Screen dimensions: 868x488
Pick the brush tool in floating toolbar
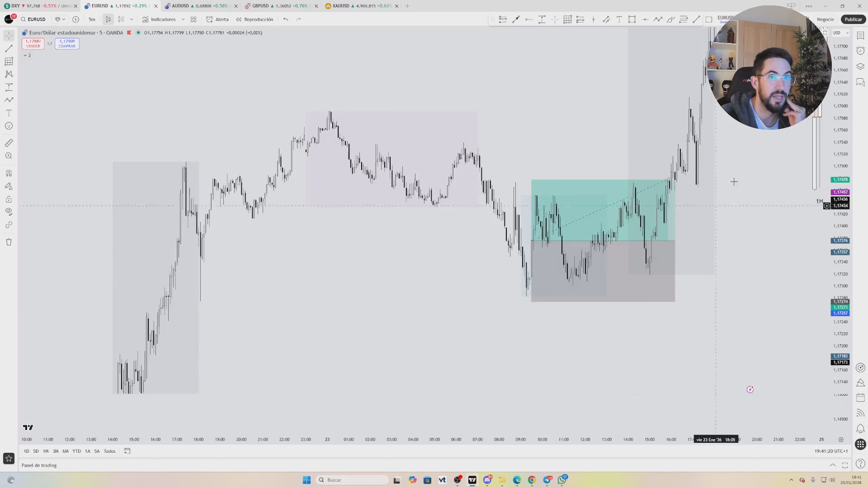pos(670,19)
